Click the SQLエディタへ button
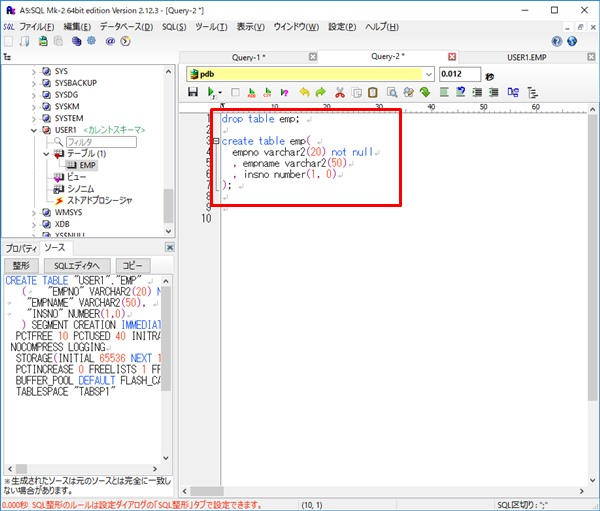600x511 pixels. click(77, 266)
